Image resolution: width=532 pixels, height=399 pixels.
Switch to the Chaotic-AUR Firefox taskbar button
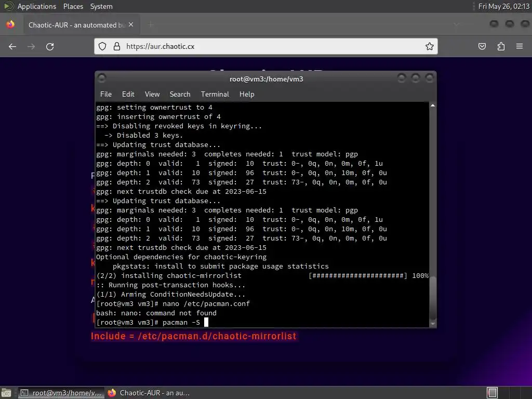pyautogui.click(x=149, y=393)
